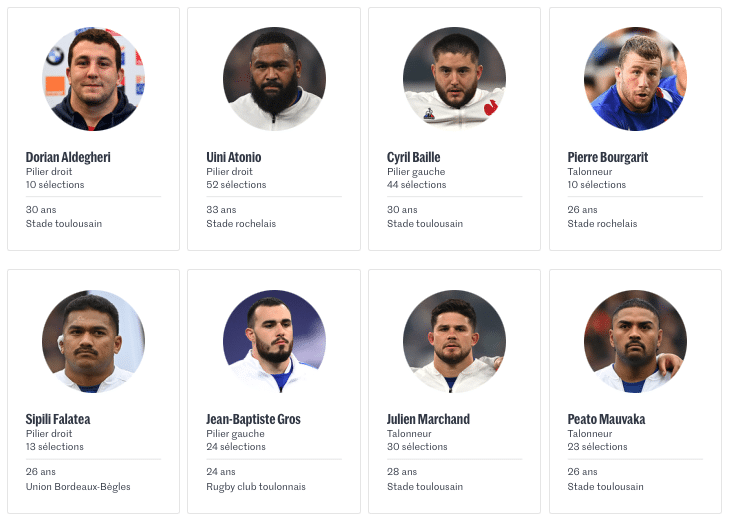Click the 52 sélections text
This screenshot has width=729, height=521.
point(236,185)
